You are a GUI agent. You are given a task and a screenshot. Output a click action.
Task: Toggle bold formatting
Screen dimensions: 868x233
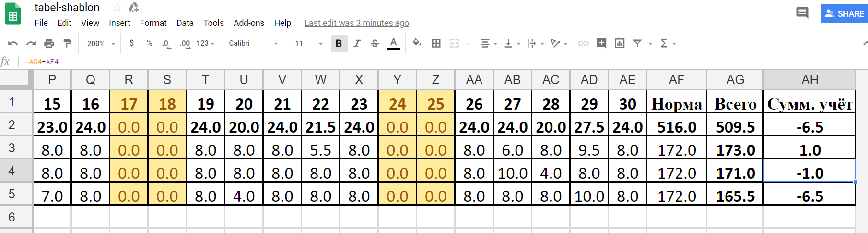[339, 44]
